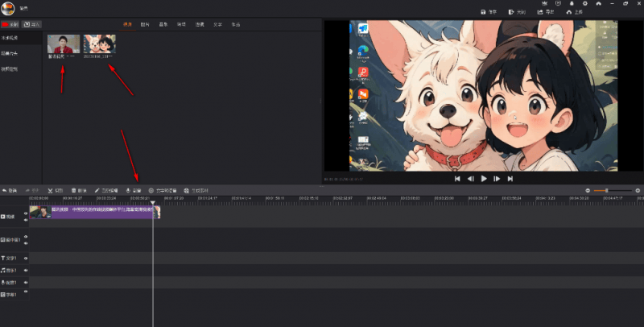Click the timeline zoom slider
644x327 pixels.
pyautogui.click(x=605, y=190)
